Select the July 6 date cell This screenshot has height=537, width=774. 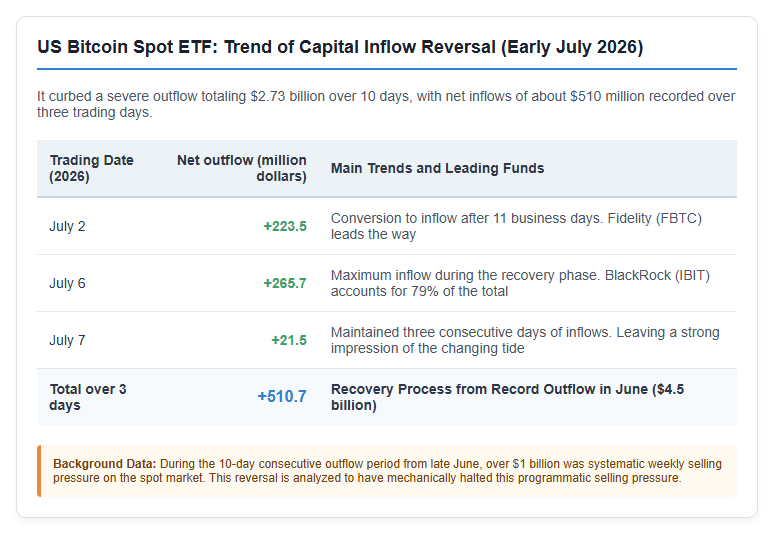67,283
